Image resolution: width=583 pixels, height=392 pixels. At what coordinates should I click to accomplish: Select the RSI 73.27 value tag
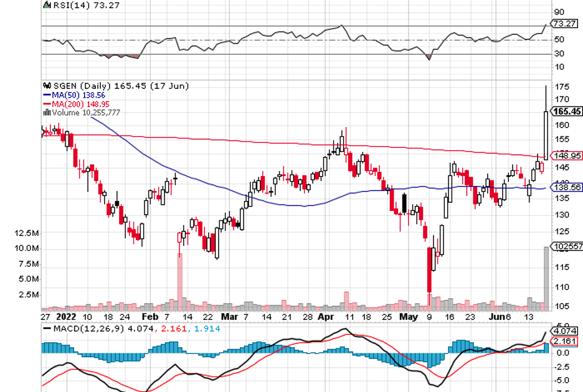pyautogui.click(x=562, y=24)
